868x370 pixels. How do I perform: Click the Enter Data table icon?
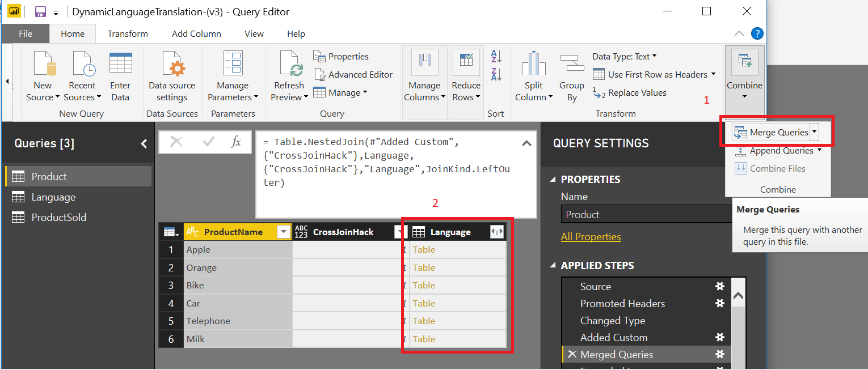tap(120, 63)
